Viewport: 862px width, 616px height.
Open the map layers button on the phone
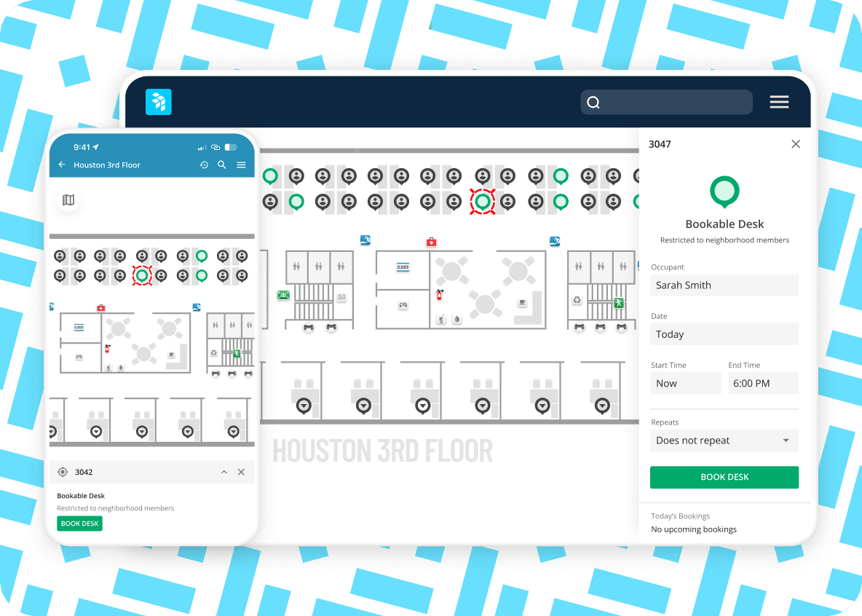(x=68, y=200)
